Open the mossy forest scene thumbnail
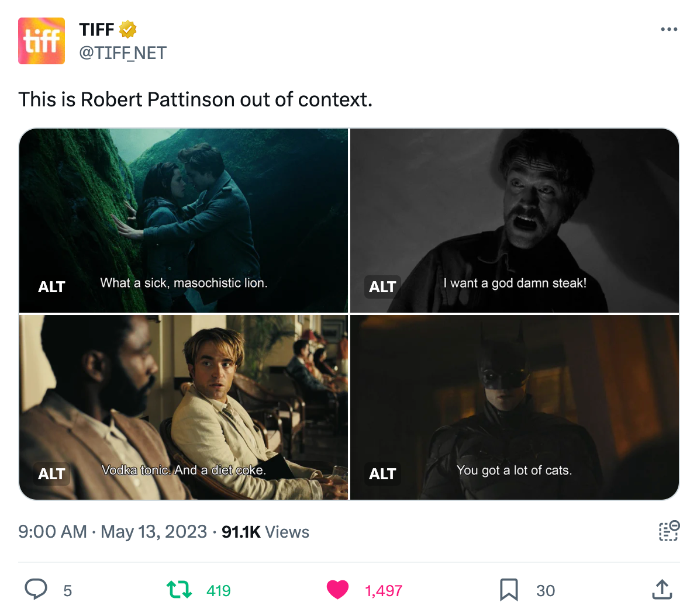The height and width of the screenshot is (616, 697). point(184,220)
